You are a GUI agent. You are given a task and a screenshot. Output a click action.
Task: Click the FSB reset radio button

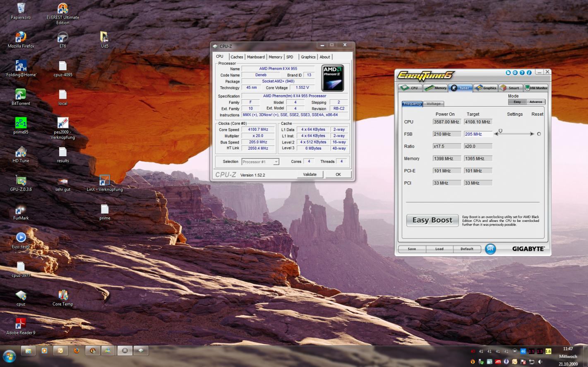click(x=539, y=134)
